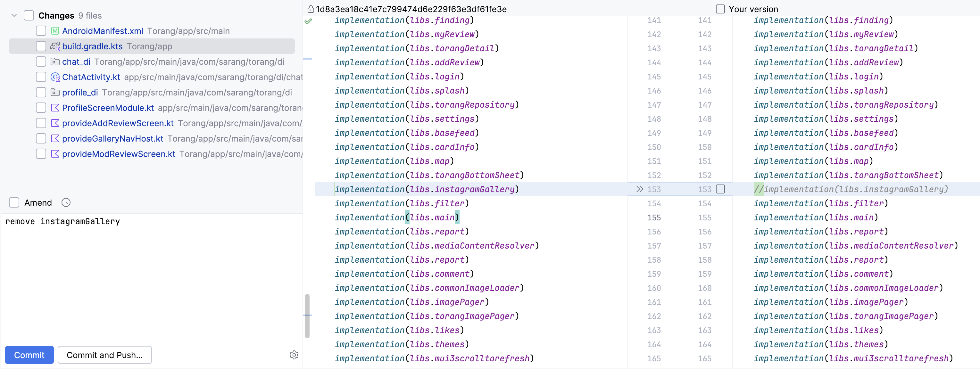Open commit options gear icon
The image size is (980, 369).
click(294, 355)
